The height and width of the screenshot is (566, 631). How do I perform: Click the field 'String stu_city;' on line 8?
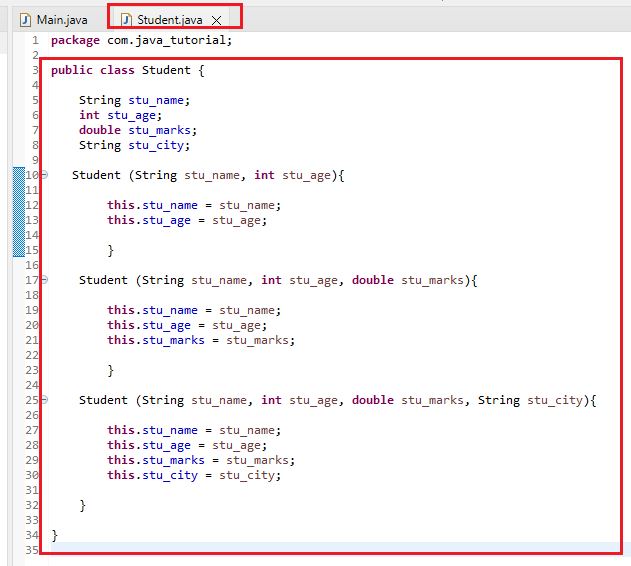click(x=134, y=145)
